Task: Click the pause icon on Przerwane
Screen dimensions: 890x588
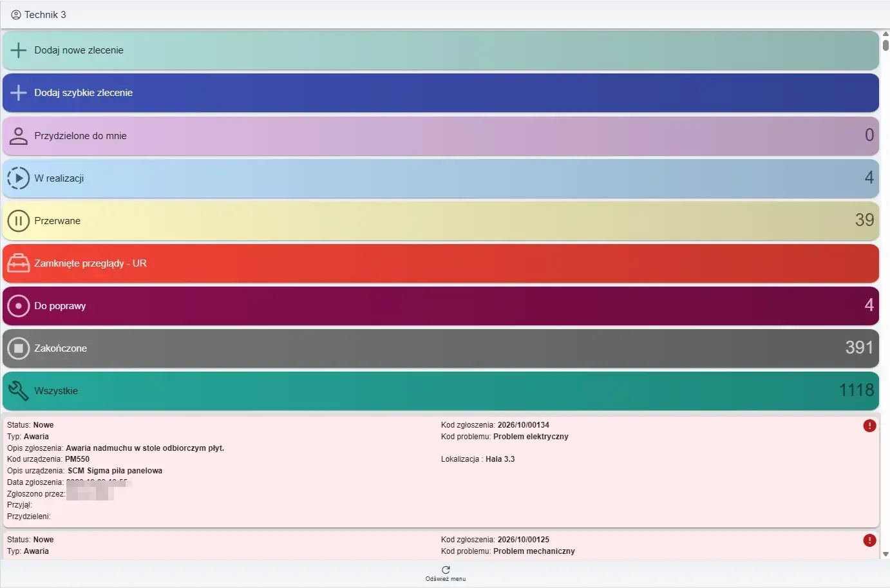Action: coord(19,221)
